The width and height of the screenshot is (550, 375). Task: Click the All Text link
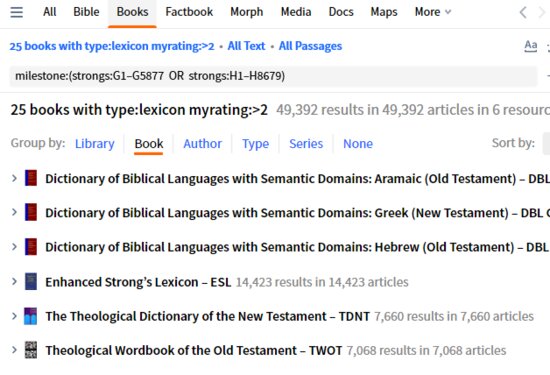point(246,46)
